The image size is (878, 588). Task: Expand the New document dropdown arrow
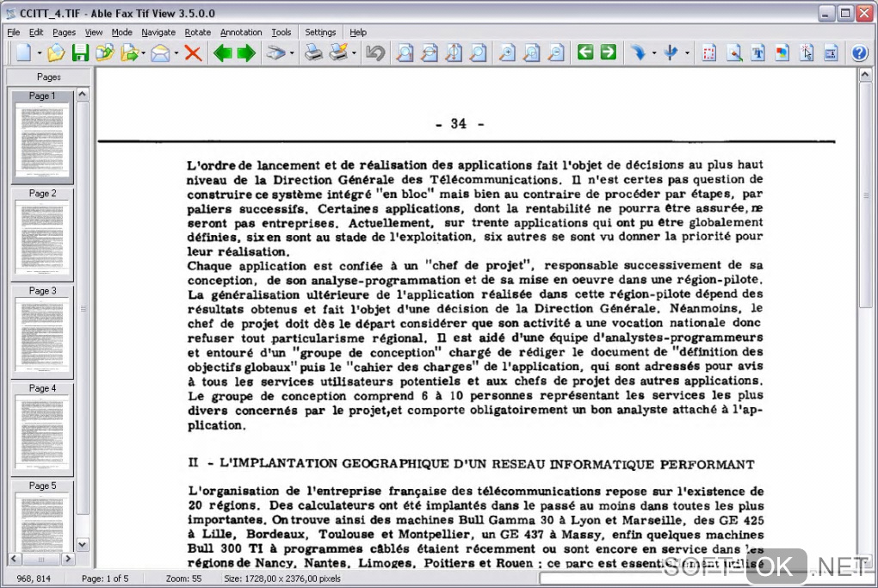[40, 53]
